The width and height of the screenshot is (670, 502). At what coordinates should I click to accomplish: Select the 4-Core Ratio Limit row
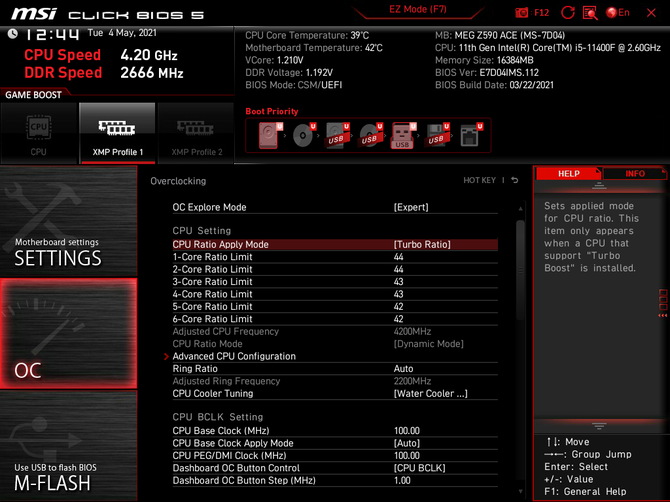pyautogui.click(x=335, y=294)
